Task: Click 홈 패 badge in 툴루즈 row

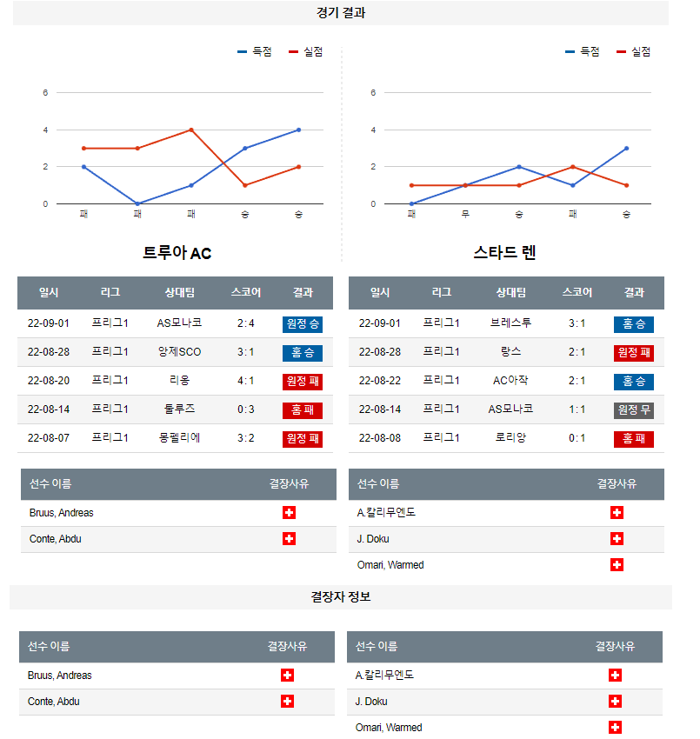Action: [303, 410]
